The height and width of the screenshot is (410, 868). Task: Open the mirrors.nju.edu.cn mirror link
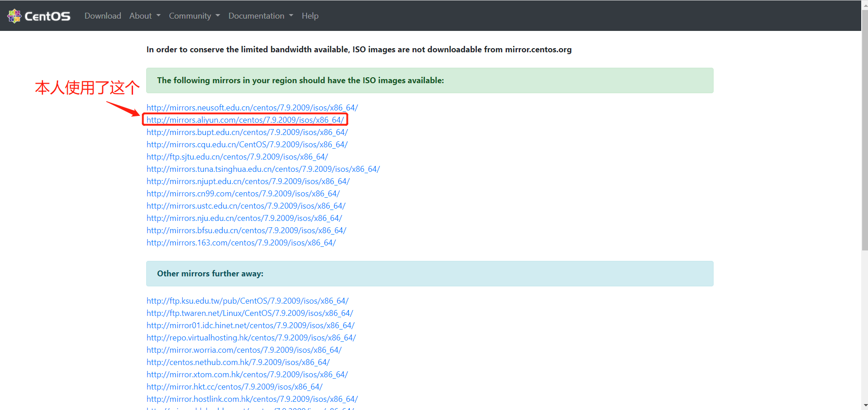coord(244,218)
